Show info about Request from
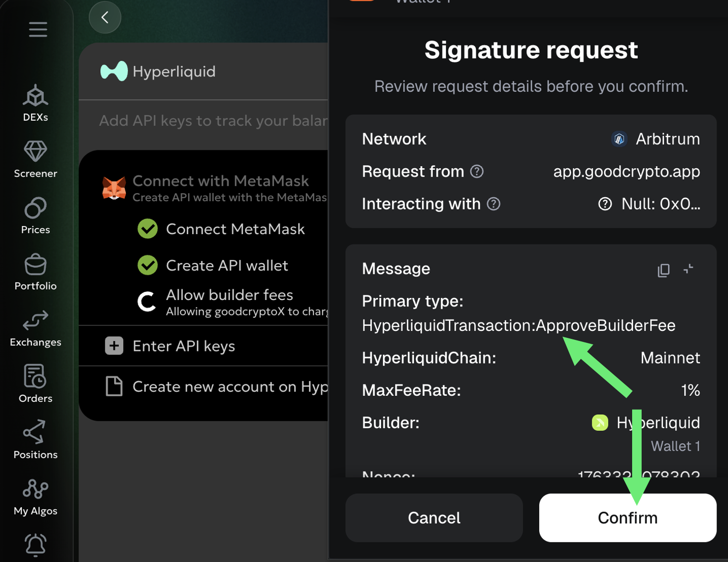This screenshot has width=728, height=562. 477,172
